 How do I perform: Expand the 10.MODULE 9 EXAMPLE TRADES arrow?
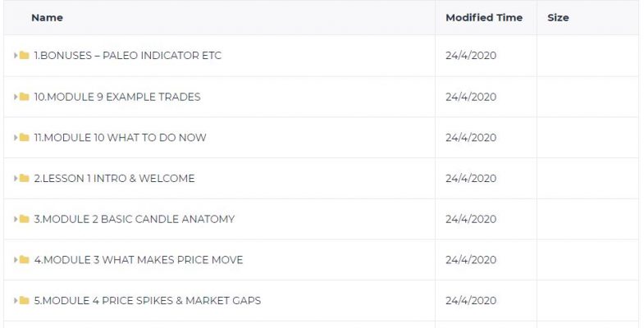[16, 97]
